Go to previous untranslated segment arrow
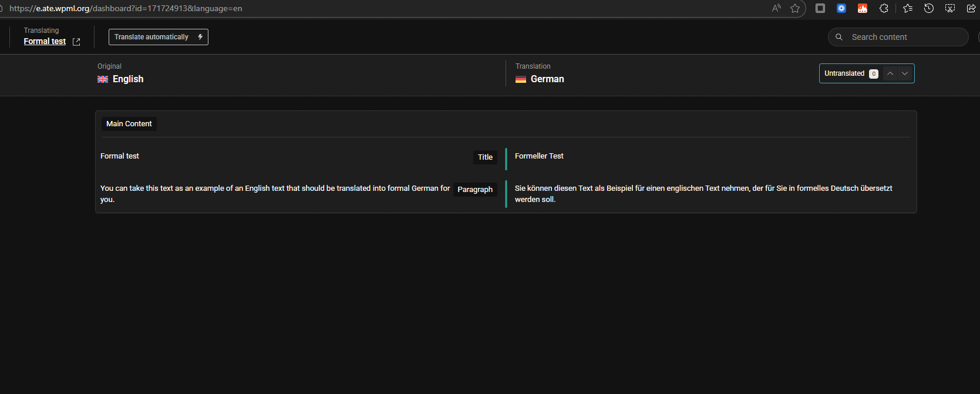This screenshot has height=394, width=980. point(890,73)
